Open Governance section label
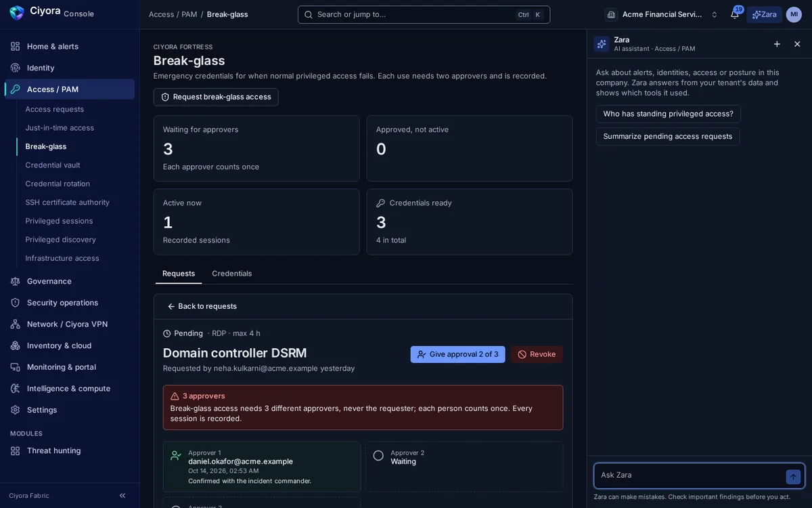 [49, 281]
